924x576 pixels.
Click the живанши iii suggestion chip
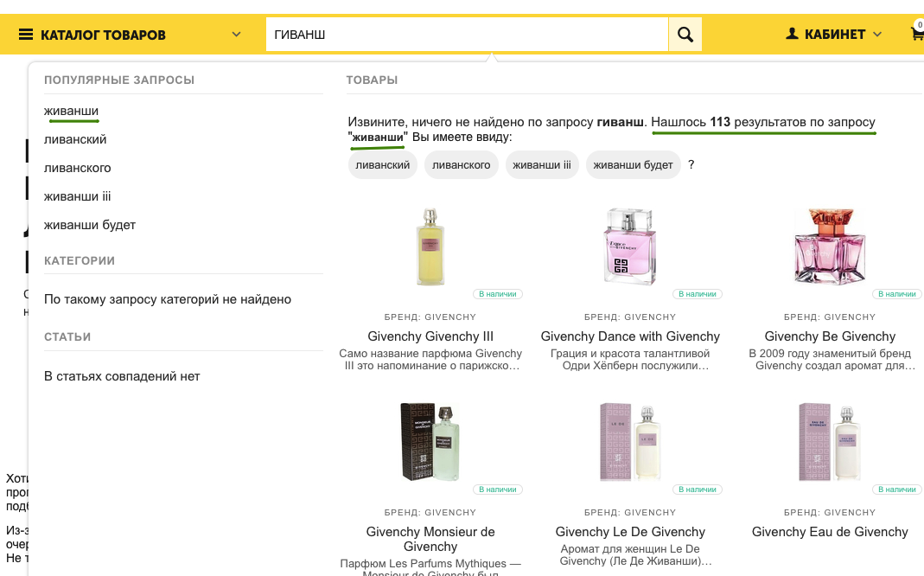[x=542, y=165]
